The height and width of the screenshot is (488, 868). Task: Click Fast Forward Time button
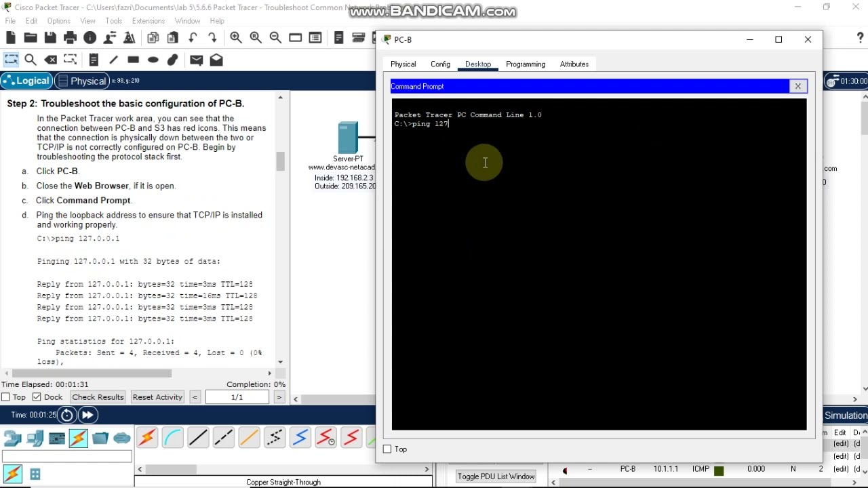[x=87, y=415]
